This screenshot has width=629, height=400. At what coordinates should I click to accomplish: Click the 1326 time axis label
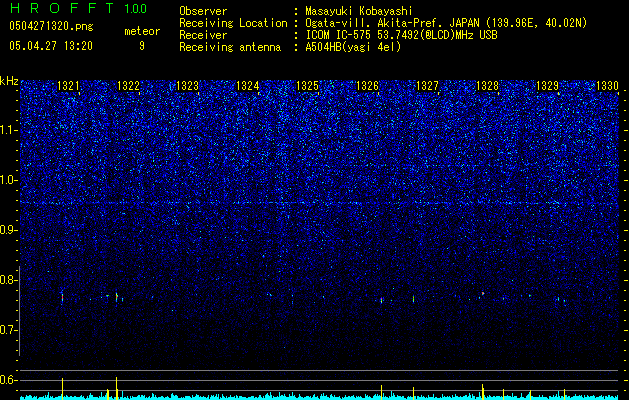[x=367, y=85]
